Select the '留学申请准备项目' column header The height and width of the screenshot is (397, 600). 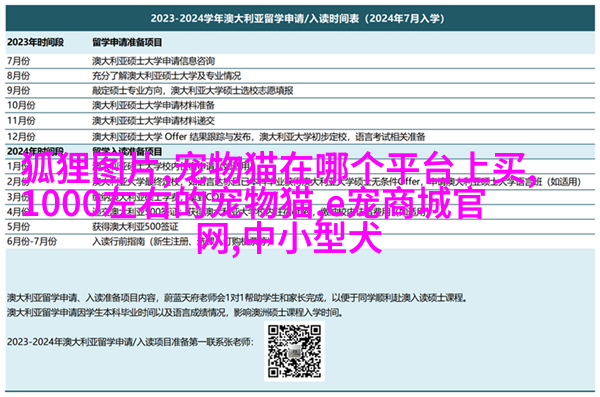[127, 42]
